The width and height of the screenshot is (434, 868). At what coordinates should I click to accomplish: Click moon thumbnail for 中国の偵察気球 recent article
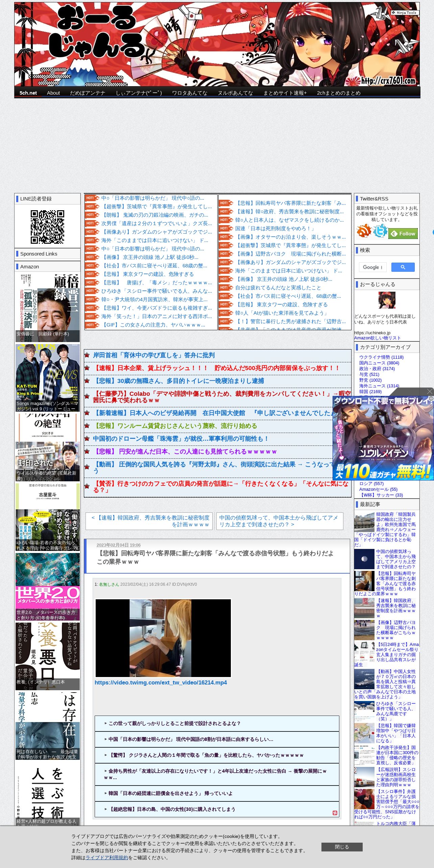pyautogui.click(x=364, y=559)
